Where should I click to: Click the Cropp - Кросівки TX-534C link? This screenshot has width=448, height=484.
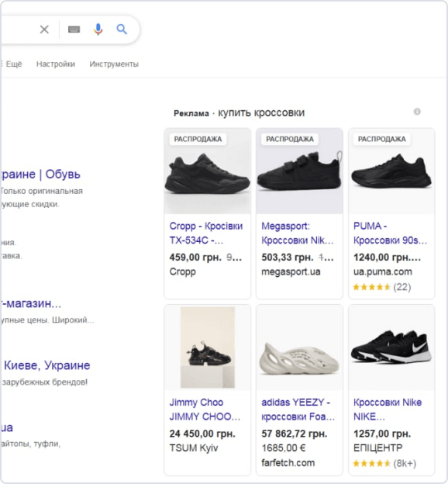[206, 233]
